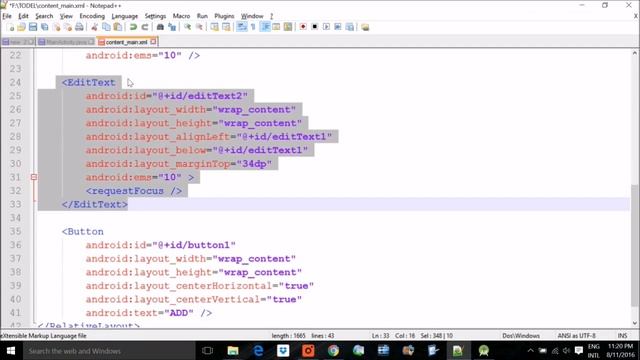Image resolution: width=640 pixels, height=360 pixels.
Task: Open the Android Studio taskbar icon
Action: pos(484,351)
